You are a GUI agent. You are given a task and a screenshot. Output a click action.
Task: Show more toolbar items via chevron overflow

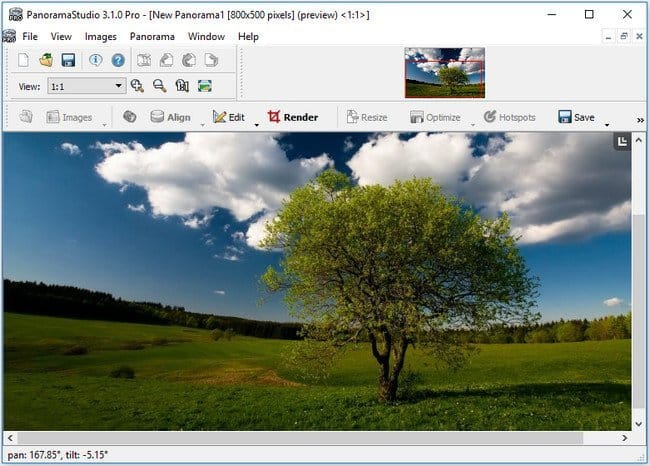640,120
